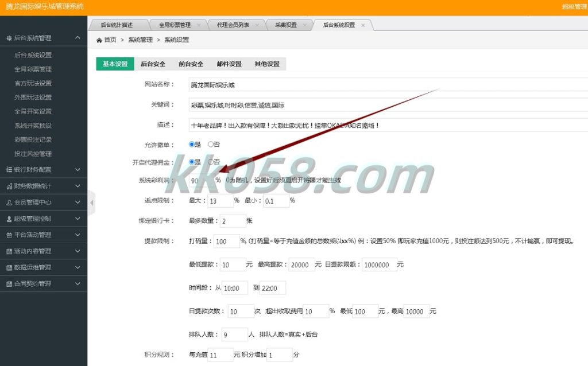Click 系统管理 breadcrumb link
588x366 pixels.
point(141,40)
